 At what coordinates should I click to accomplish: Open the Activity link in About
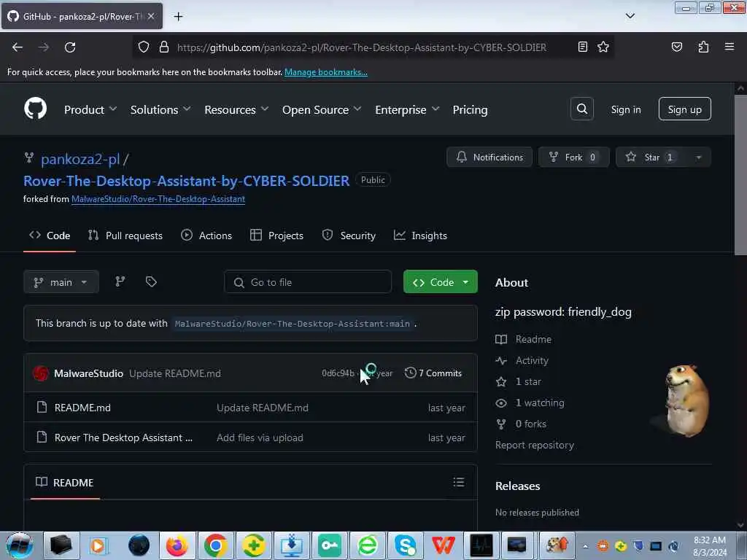coord(522,360)
